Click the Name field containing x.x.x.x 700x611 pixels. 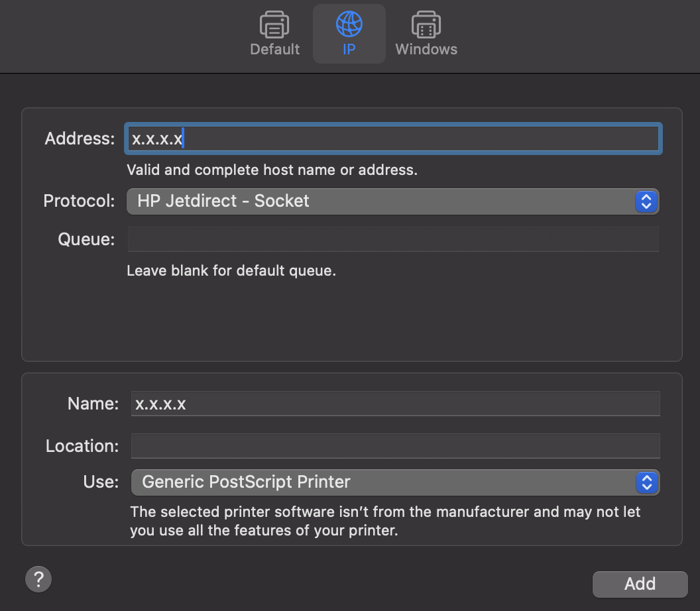pyautogui.click(x=395, y=404)
